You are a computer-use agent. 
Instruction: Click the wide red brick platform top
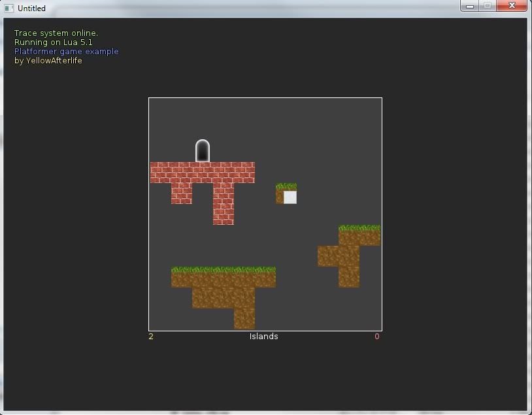pyautogui.click(x=203, y=173)
